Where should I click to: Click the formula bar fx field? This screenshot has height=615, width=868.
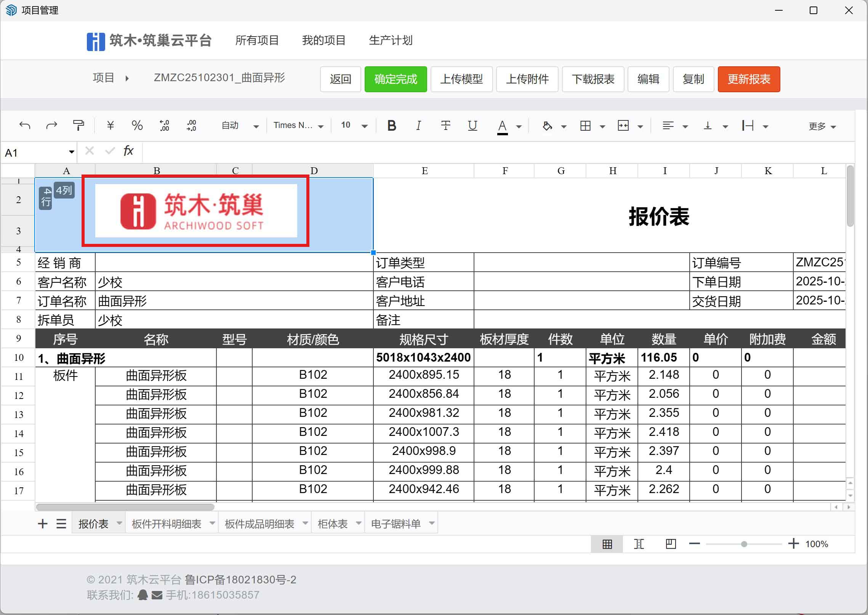pos(128,151)
